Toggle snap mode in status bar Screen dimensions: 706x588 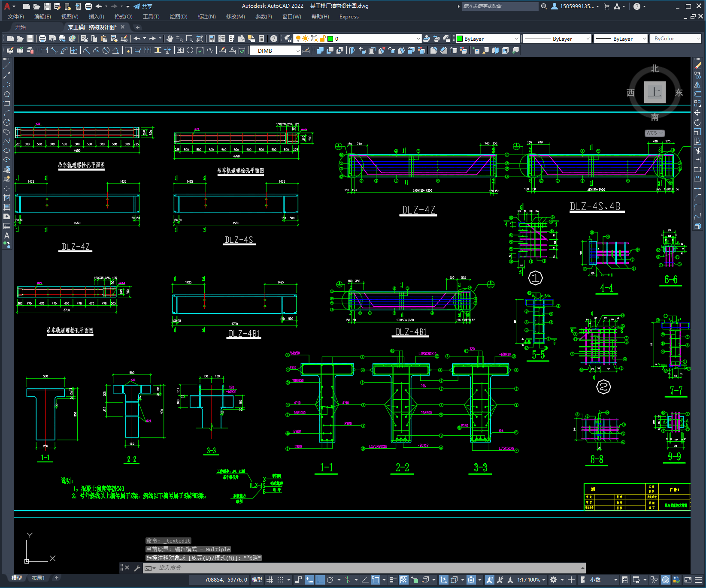point(280,580)
